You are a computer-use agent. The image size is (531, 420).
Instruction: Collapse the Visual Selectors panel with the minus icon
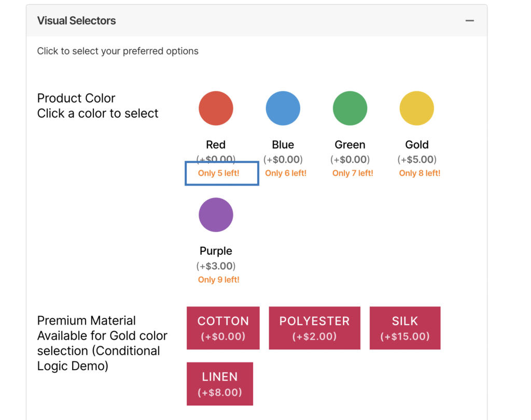click(x=469, y=21)
